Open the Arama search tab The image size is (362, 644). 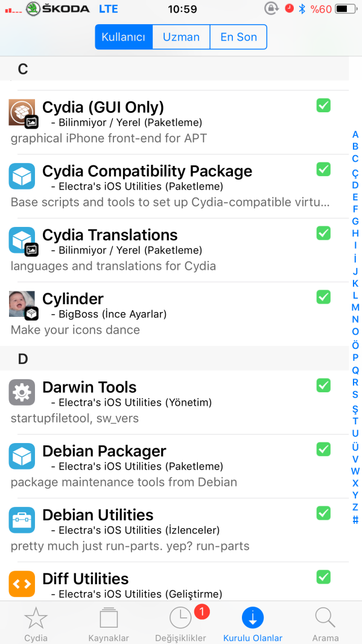click(x=325, y=623)
